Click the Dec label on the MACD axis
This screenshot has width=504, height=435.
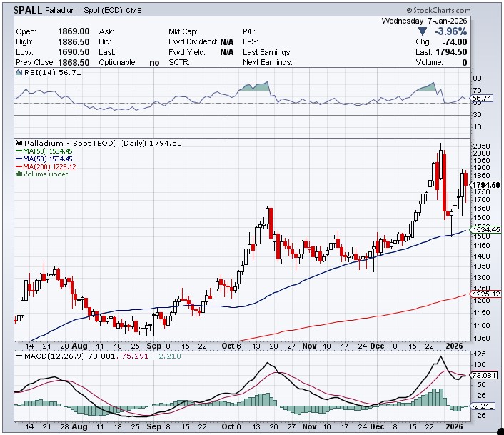(377, 426)
